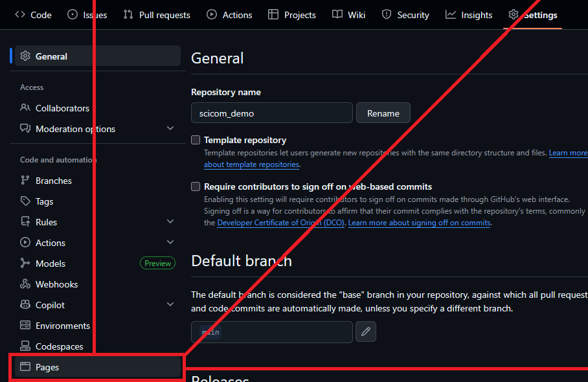The image size is (588, 382).
Task: Click the Collaborators people icon
Action: (x=25, y=108)
